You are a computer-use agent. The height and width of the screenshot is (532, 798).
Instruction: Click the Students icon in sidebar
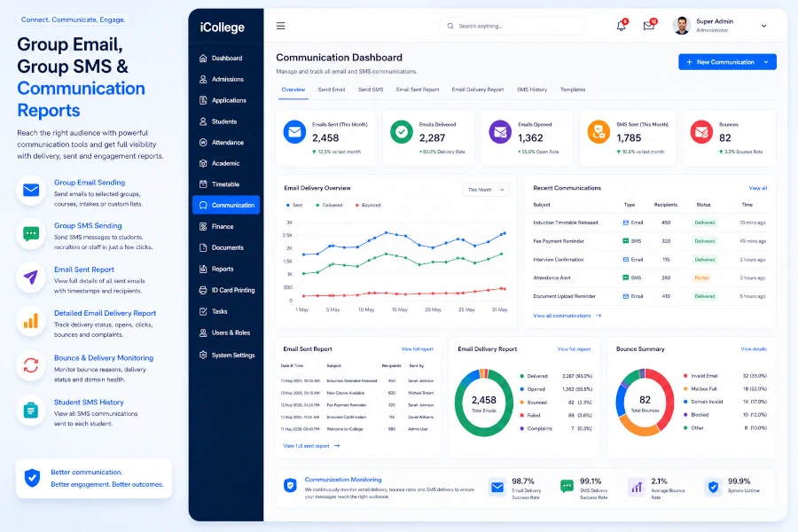point(203,121)
